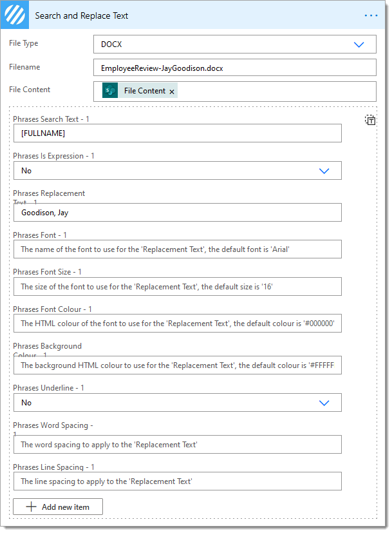Click the SharePoint icon in File Content token
This screenshot has height=533, width=392.
(110, 90)
